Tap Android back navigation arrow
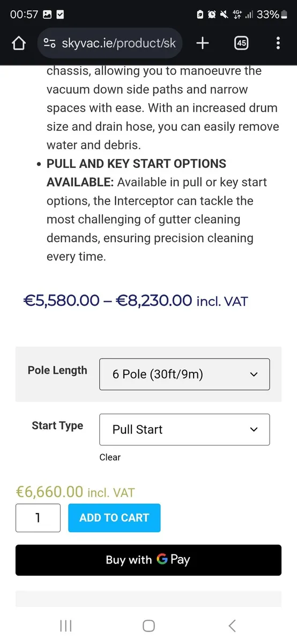 click(232, 625)
